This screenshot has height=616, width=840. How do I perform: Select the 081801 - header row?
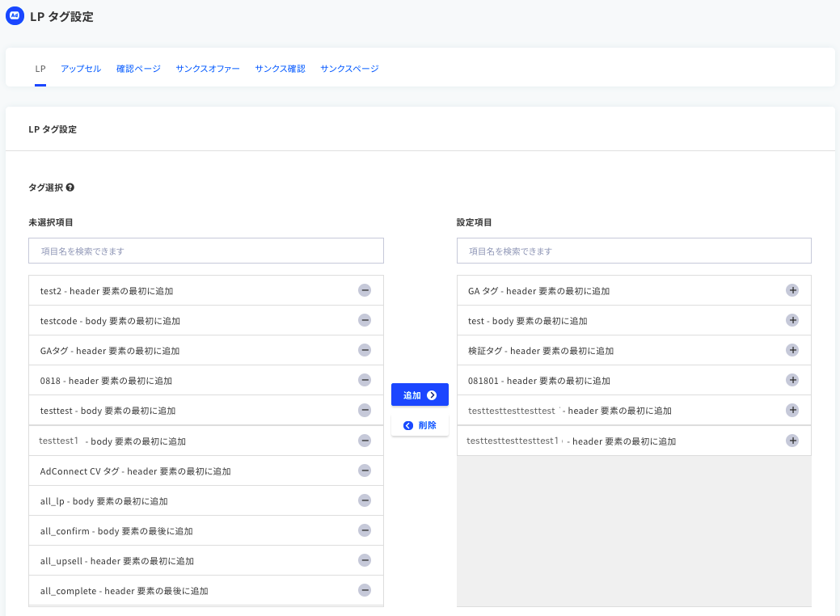pos(635,381)
